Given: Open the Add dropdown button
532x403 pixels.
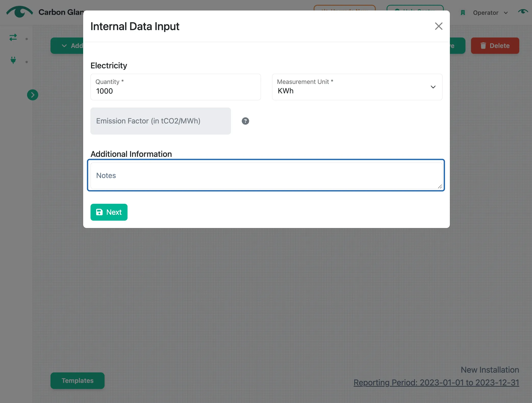Looking at the screenshot, I should 67,46.
